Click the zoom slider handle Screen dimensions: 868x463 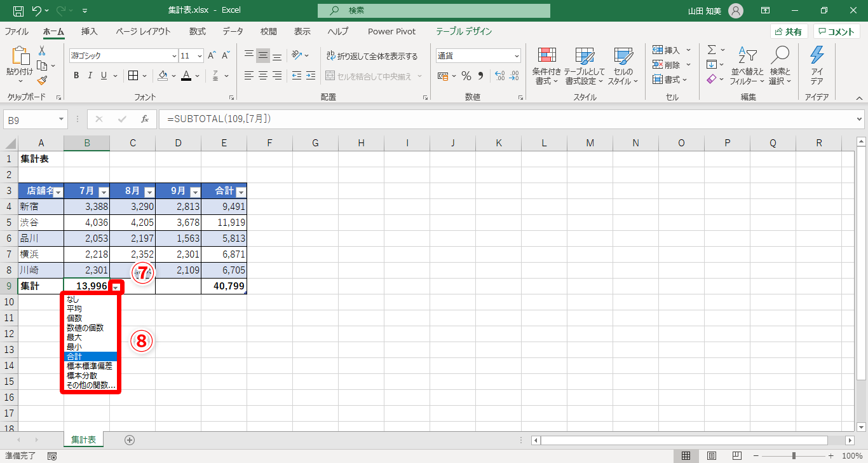794,456
